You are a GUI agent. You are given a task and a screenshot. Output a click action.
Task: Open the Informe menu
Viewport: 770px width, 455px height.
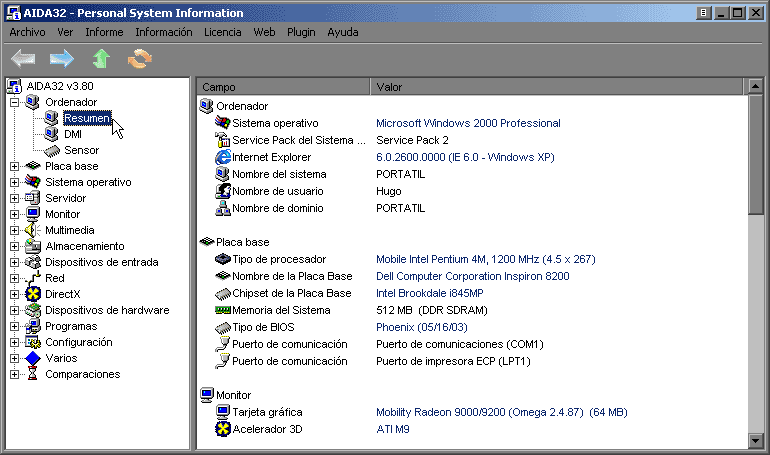click(104, 32)
